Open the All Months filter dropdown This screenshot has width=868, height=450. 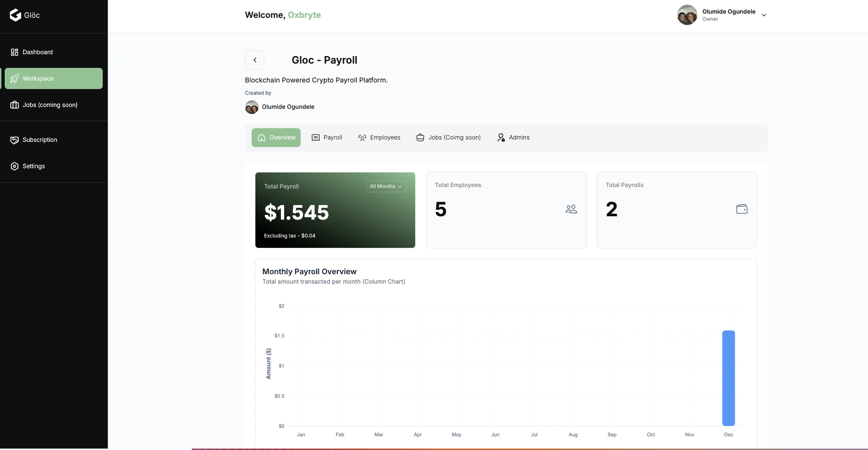(x=386, y=187)
